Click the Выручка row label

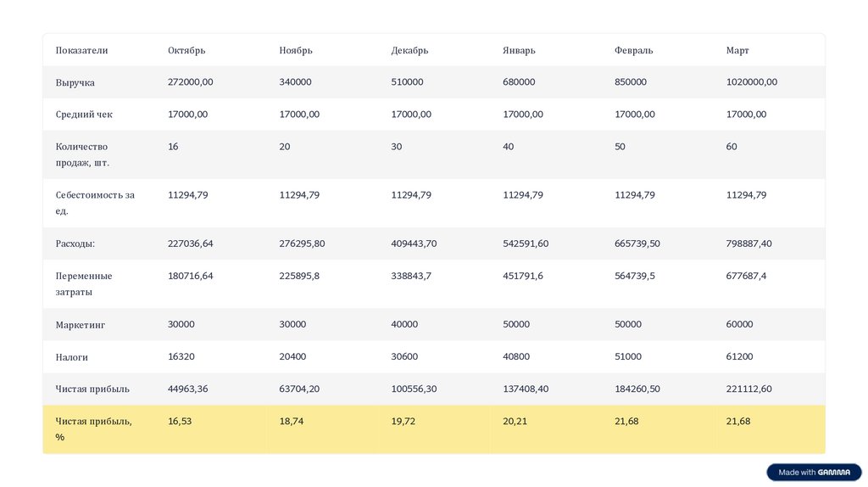click(x=75, y=82)
